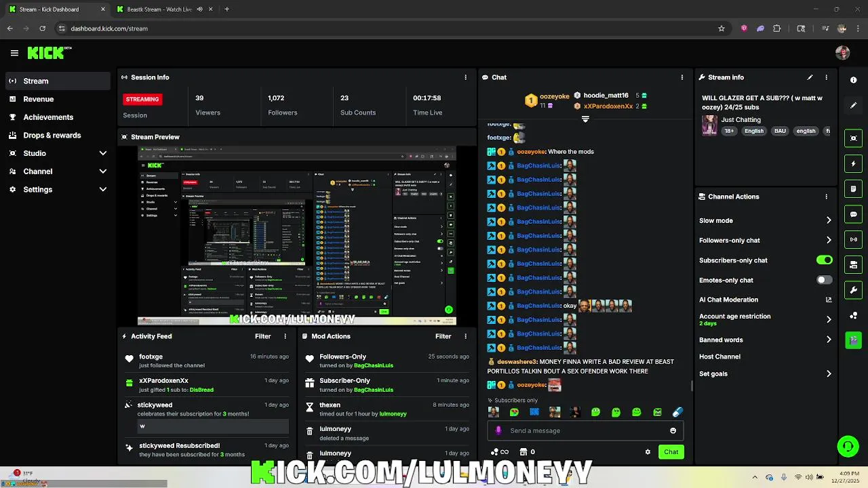Toggle the broadcast signal widget in right rail
Screen dimensions: 868x488
[x=853, y=239]
